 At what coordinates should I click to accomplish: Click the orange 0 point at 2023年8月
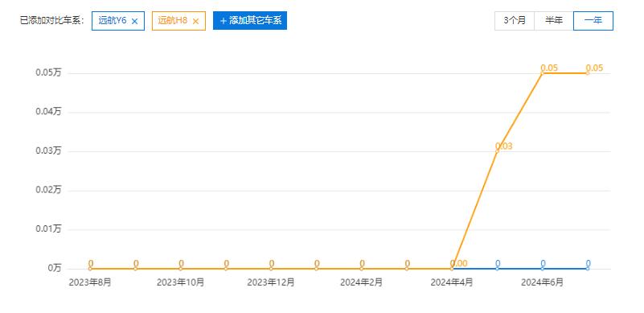tap(90, 269)
